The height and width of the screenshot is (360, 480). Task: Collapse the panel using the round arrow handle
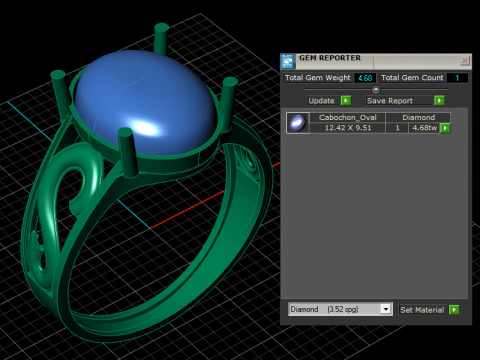376,89
